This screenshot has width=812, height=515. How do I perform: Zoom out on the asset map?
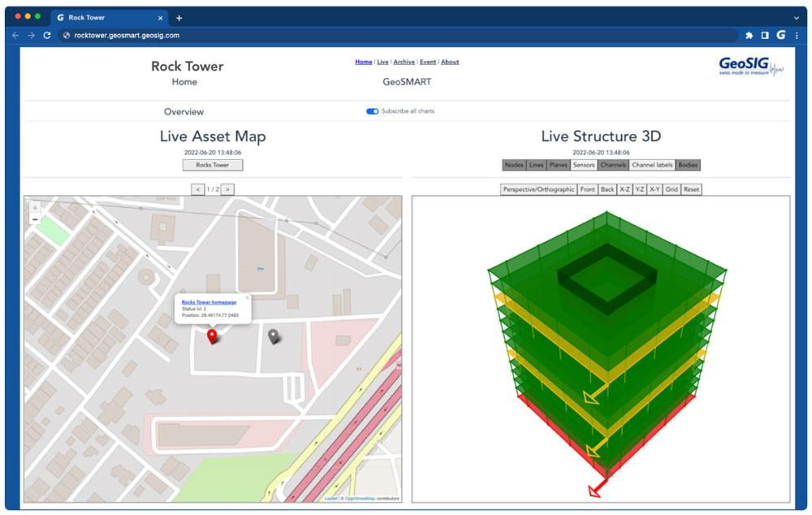(35, 219)
